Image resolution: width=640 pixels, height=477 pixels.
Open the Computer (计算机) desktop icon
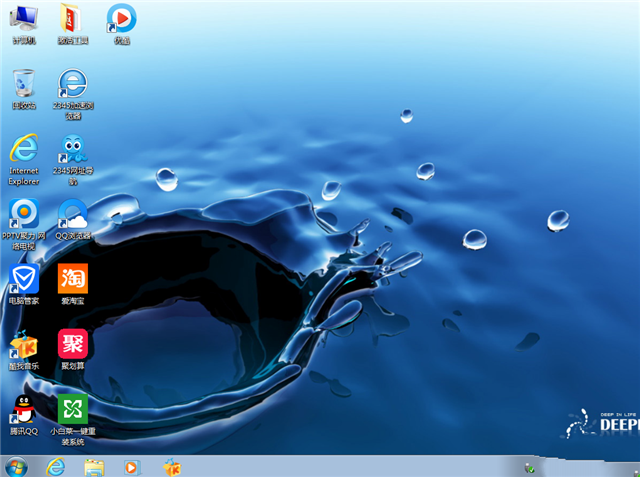pos(24,19)
